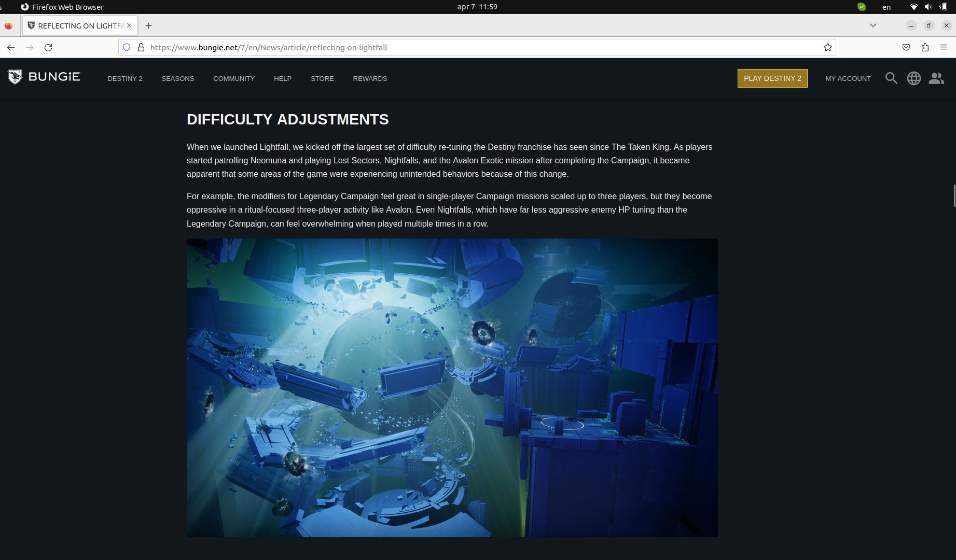Image resolution: width=956 pixels, height=560 pixels.
Task: Open the language selector globe icon
Action: pos(913,78)
